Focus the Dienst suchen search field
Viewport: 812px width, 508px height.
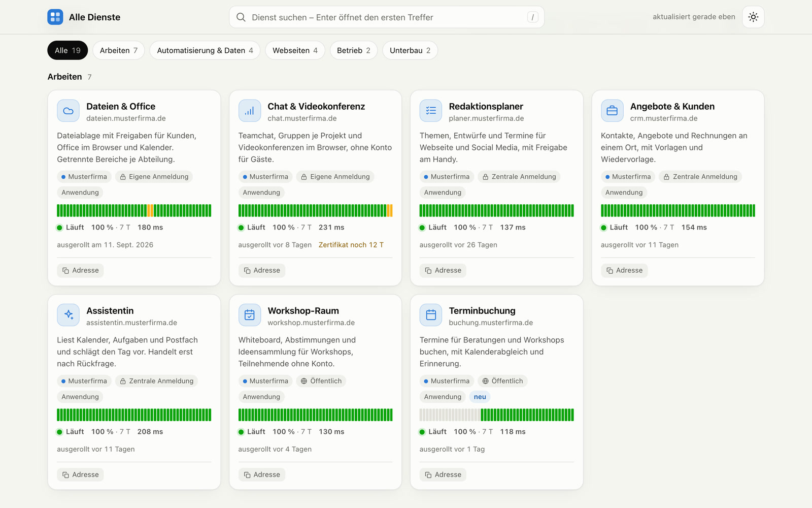point(387,17)
